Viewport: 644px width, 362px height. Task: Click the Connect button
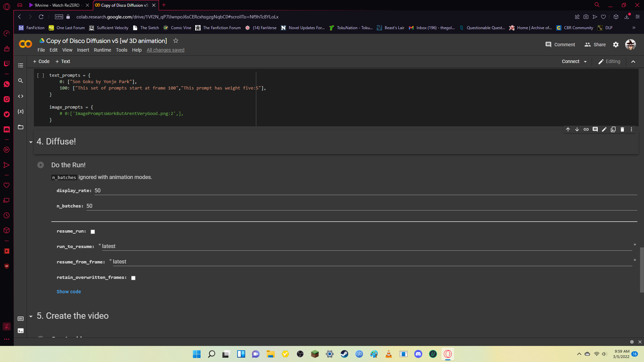[571, 61]
